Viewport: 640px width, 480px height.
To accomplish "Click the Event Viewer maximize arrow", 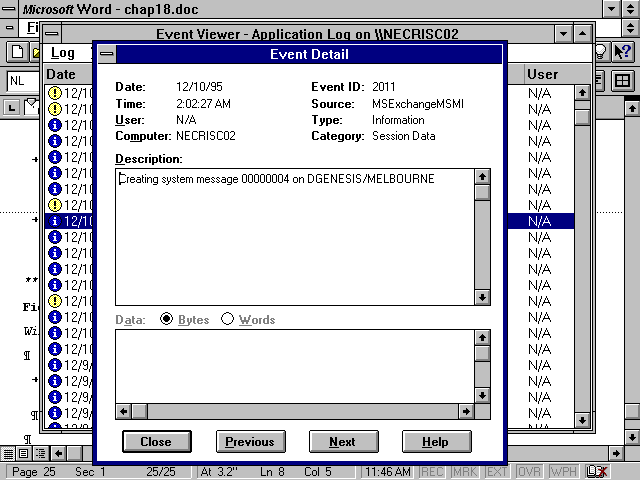I will pos(582,33).
